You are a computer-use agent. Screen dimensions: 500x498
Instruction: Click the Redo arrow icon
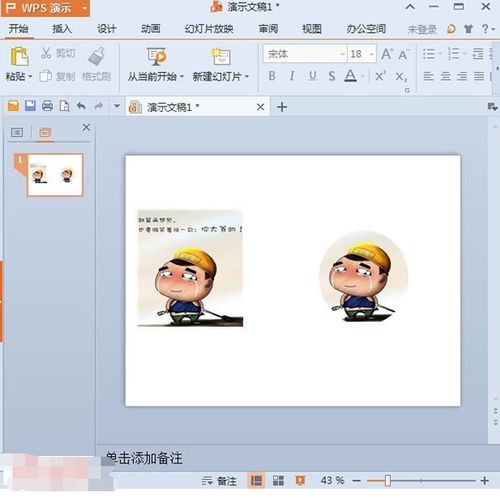[99, 106]
